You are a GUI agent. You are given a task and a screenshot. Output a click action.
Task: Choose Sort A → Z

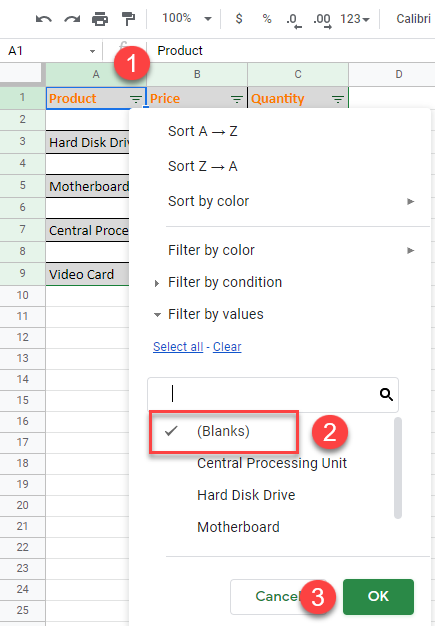pyautogui.click(x=203, y=131)
